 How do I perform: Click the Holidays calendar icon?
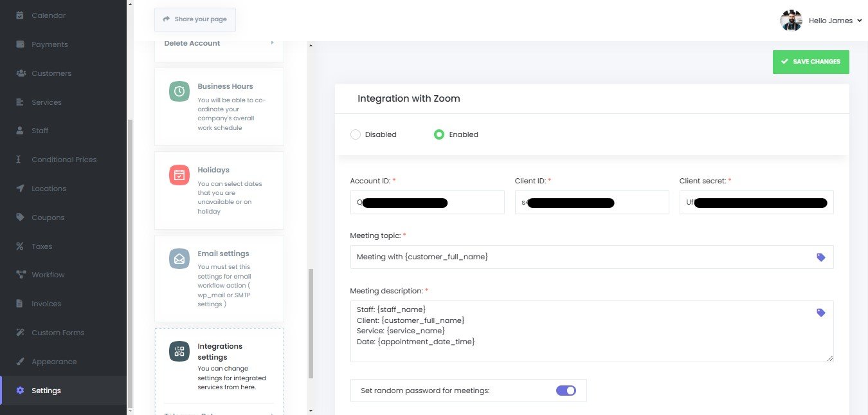pyautogui.click(x=179, y=175)
